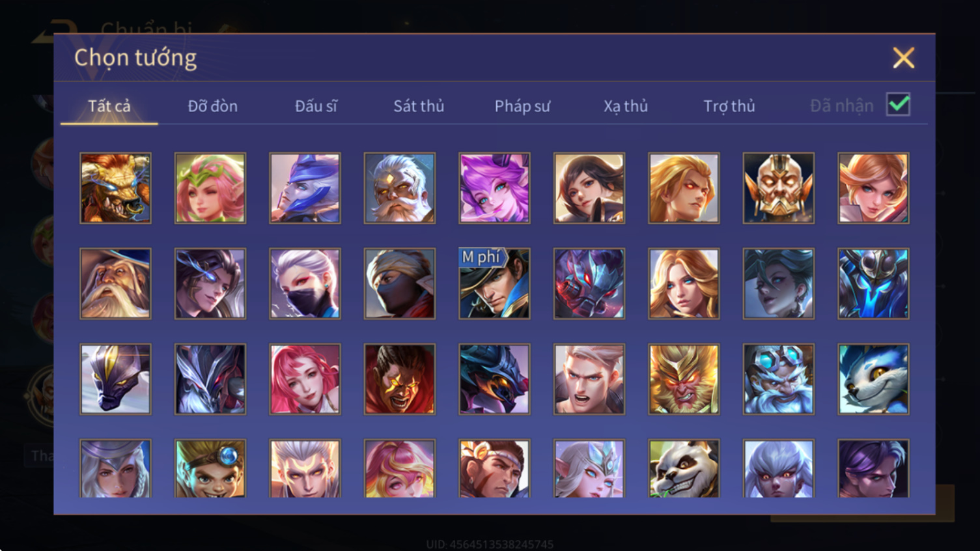
Task: Choose the golden monkey king hero
Action: coord(684,379)
